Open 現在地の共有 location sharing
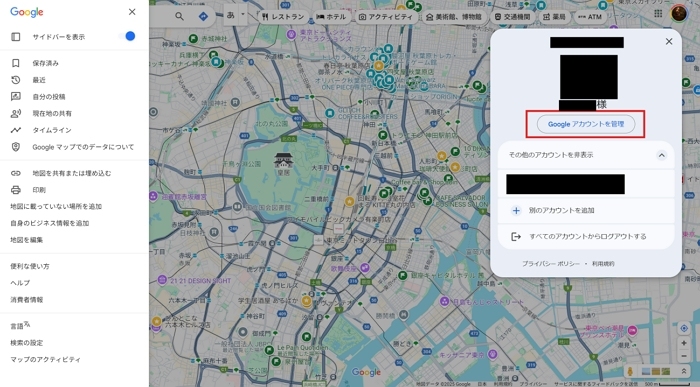The height and width of the screenshot is (387, 700). [52, 113]
